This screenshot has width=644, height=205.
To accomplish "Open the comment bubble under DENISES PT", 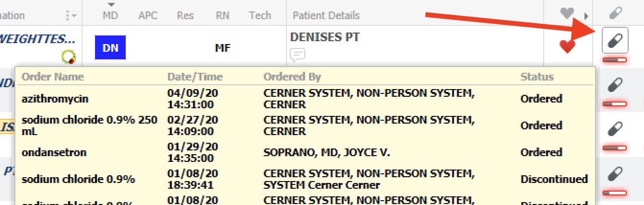I will [x=298, y=56].
